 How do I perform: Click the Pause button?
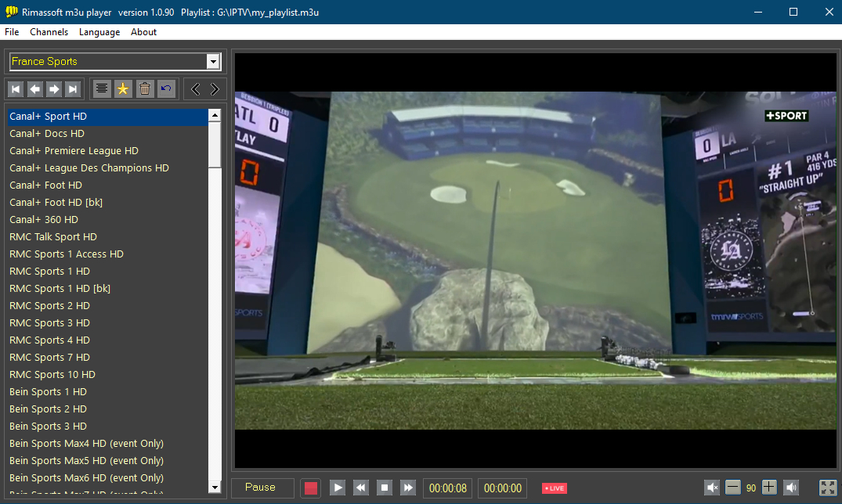pos(261,488)
